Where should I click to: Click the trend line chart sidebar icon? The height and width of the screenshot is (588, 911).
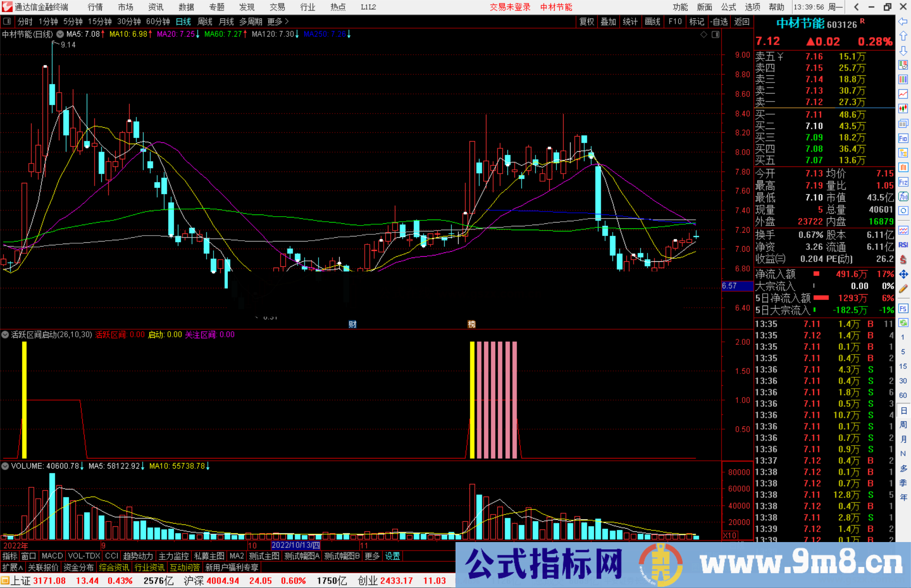coord(903,94)
